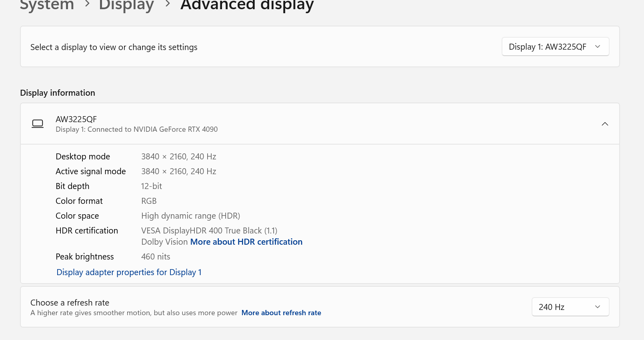Click the monitor icon beside AW3225QF

38,124
